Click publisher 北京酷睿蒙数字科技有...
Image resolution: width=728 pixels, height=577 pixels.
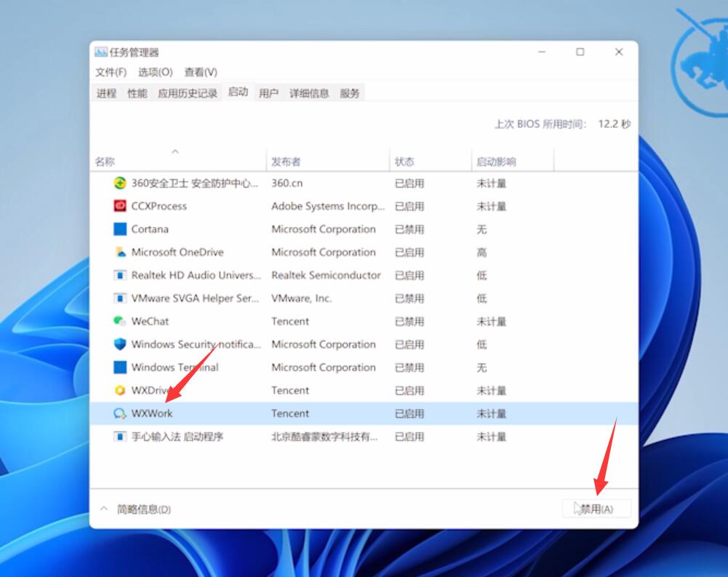tap(324, 437)
